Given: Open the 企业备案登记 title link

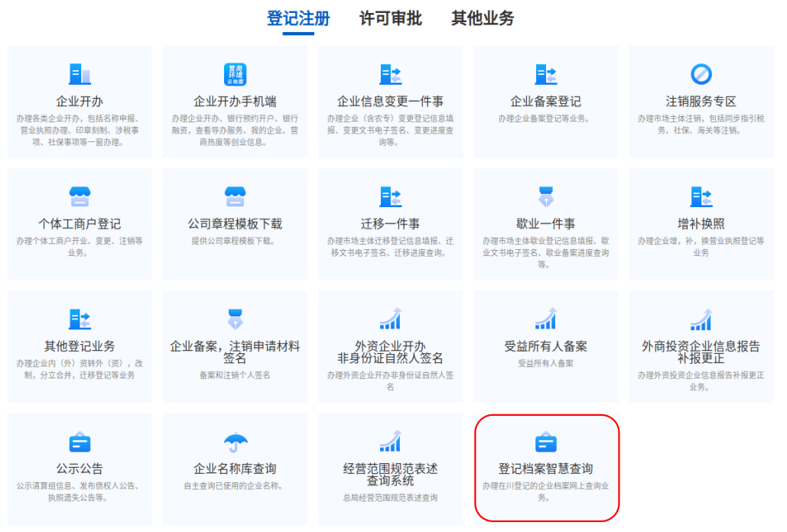Looking at the screenshot, I should click(545, 102).
